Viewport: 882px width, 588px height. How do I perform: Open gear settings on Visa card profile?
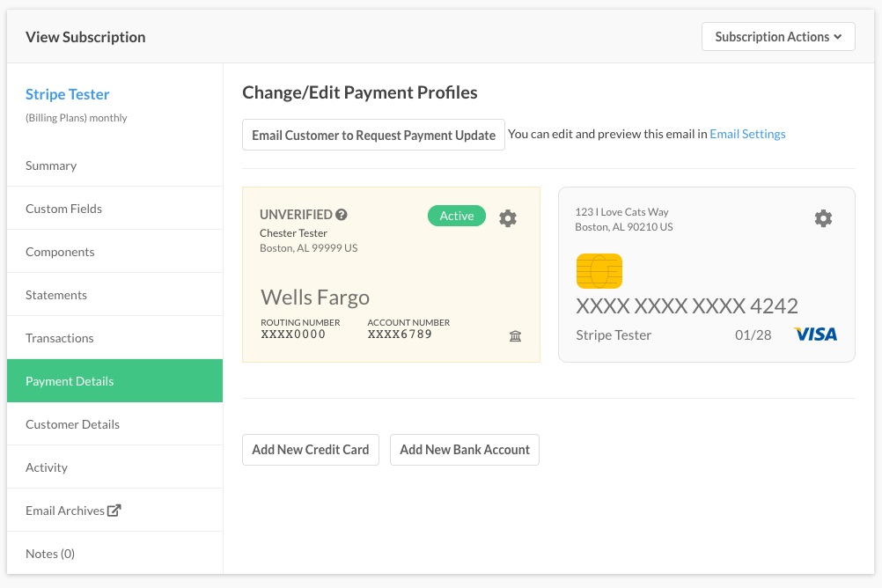(x=823, y=218)
